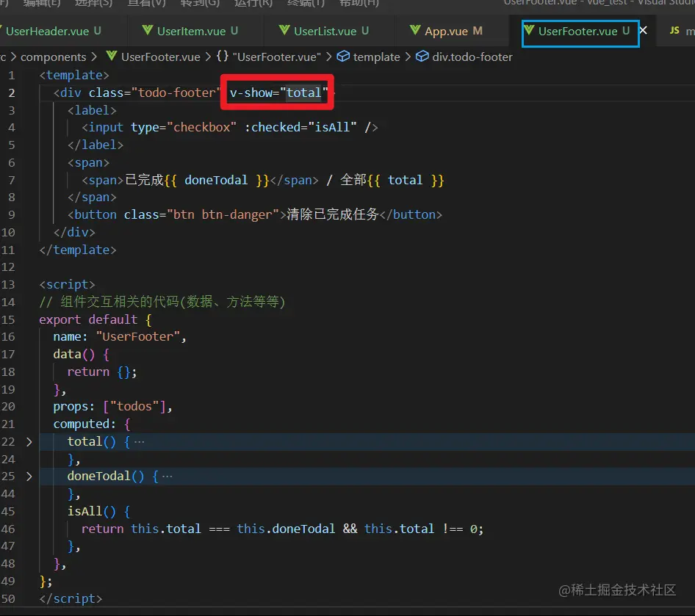Open the "UserFooter.vue" module breadcrumb segment
This screenshot has width=695, height=616.
[277, 57]
